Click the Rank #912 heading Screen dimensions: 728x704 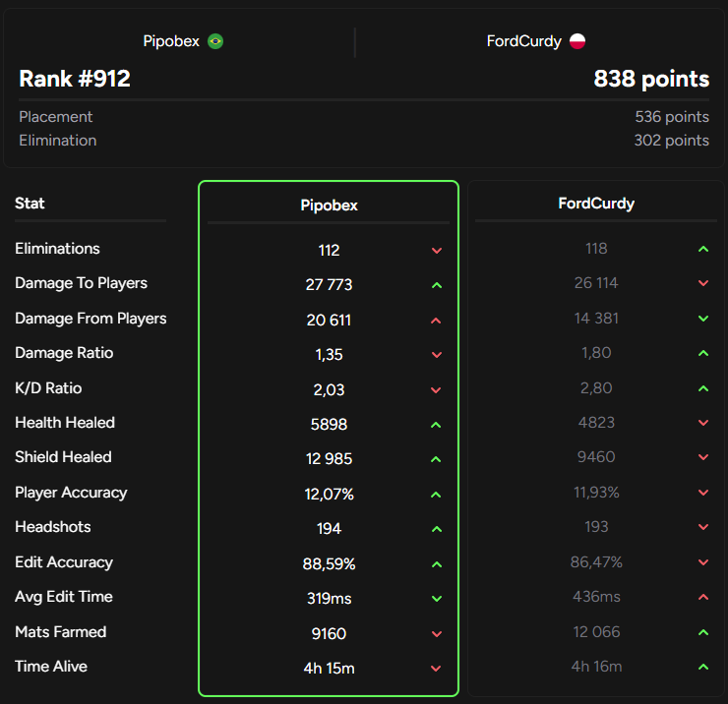tap(75, 79)
